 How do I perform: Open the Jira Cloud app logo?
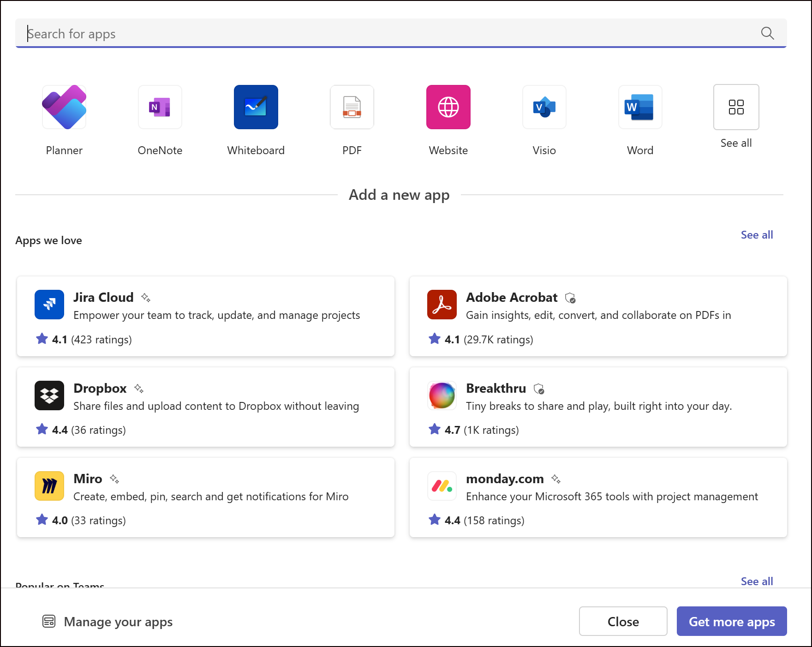tap(49, 305)
